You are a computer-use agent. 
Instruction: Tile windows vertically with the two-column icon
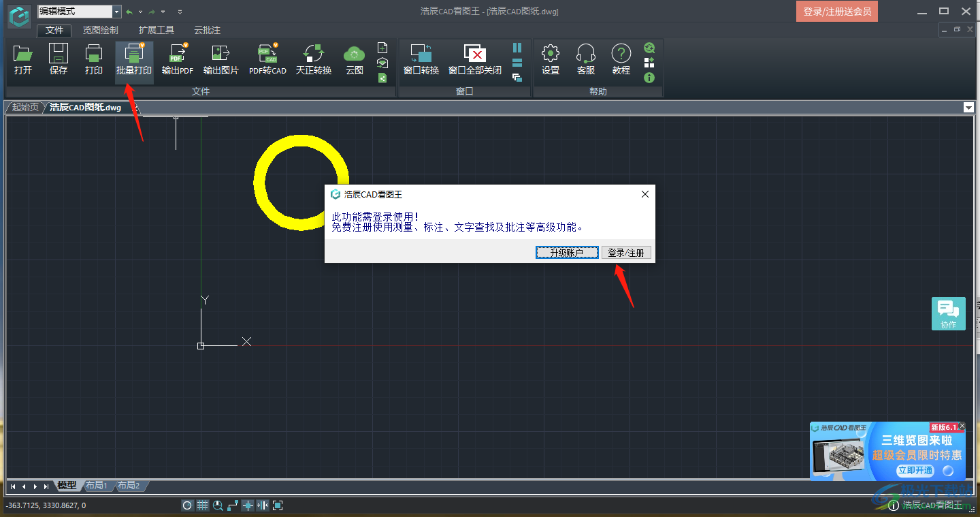pos(517,48)
